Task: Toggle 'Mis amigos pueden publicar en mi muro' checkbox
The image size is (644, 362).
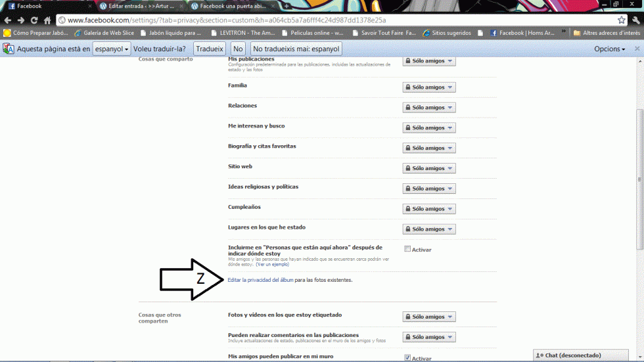Action: pyautogui.click(x=407, y=358)
